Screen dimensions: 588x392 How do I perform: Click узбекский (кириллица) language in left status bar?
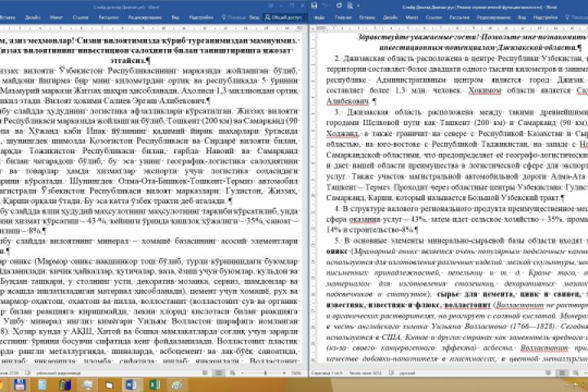tap(59, 373)
